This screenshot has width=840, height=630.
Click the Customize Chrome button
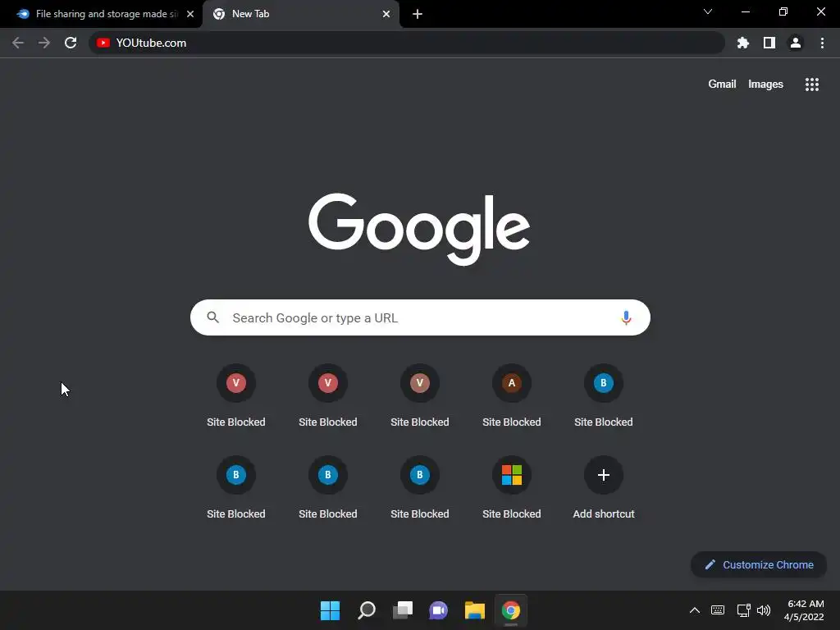coord(759,564)
